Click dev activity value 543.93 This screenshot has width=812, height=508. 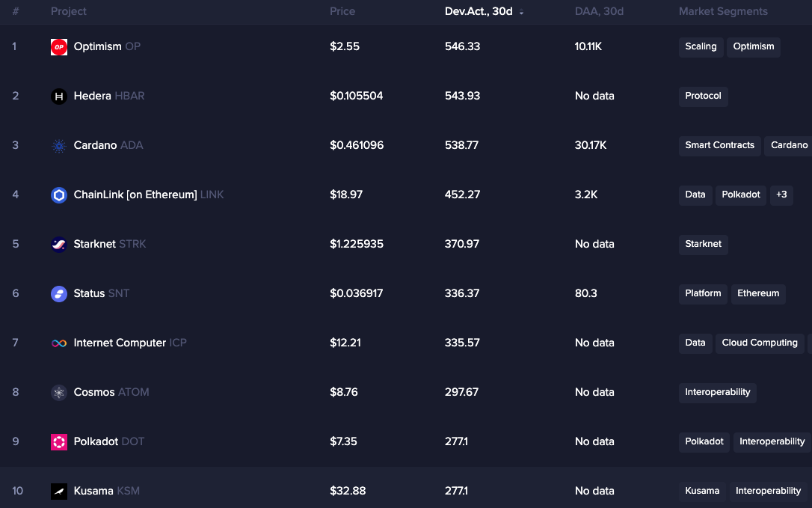tap(462, 96)
